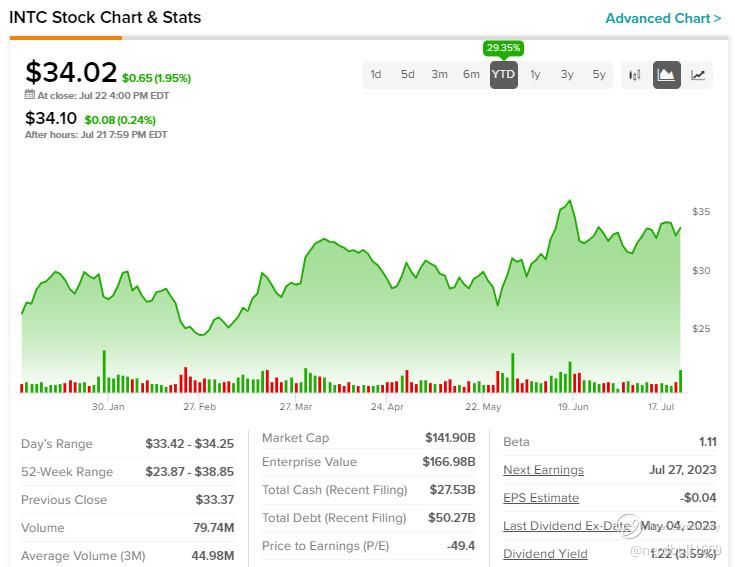Image resolution: width=735 pixels, height=567 pixels.
Task: Show the 1y time range
Action: 535,75
